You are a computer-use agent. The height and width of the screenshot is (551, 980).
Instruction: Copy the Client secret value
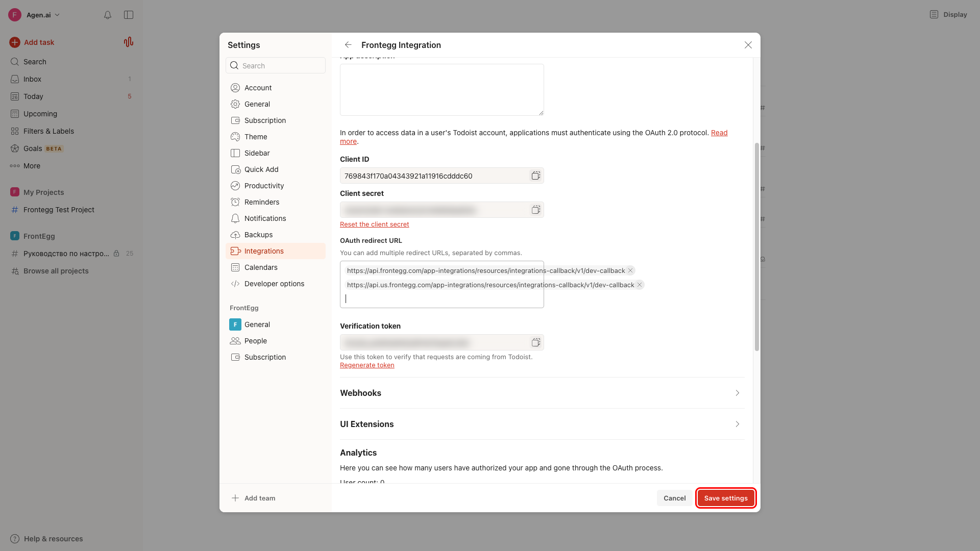[535, 210]
